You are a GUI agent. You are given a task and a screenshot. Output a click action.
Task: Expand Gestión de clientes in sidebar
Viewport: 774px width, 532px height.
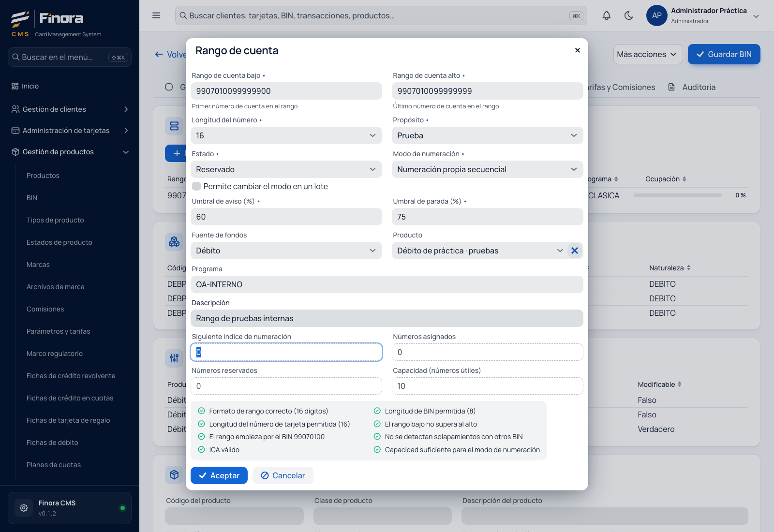(x=70, y=109)
